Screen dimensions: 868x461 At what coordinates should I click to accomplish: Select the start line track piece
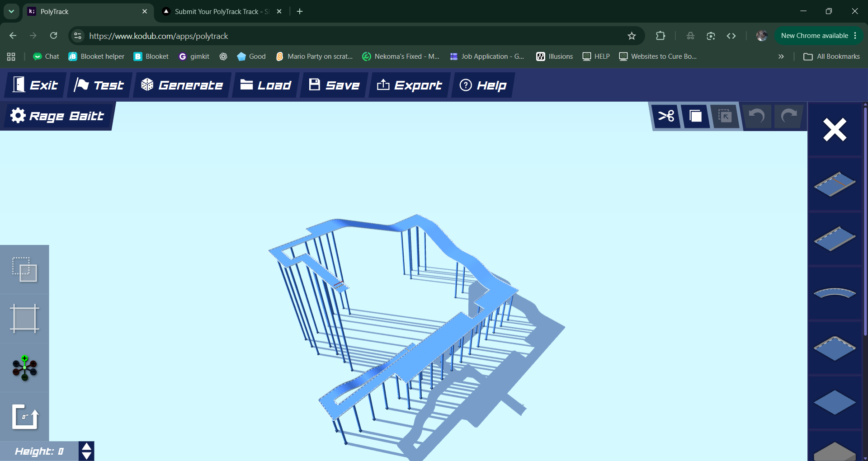(835, 184)
